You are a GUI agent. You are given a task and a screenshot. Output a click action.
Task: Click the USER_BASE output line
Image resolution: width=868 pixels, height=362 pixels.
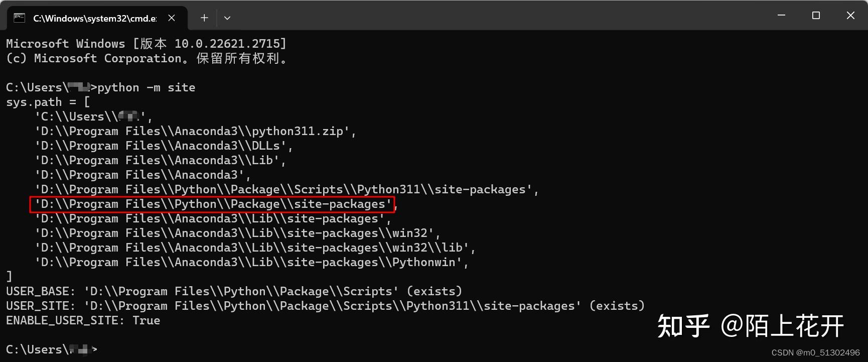point(234,291)
